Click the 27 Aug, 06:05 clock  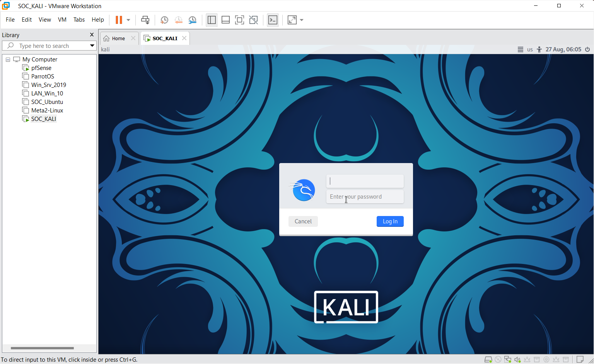[x=563, y=49]
